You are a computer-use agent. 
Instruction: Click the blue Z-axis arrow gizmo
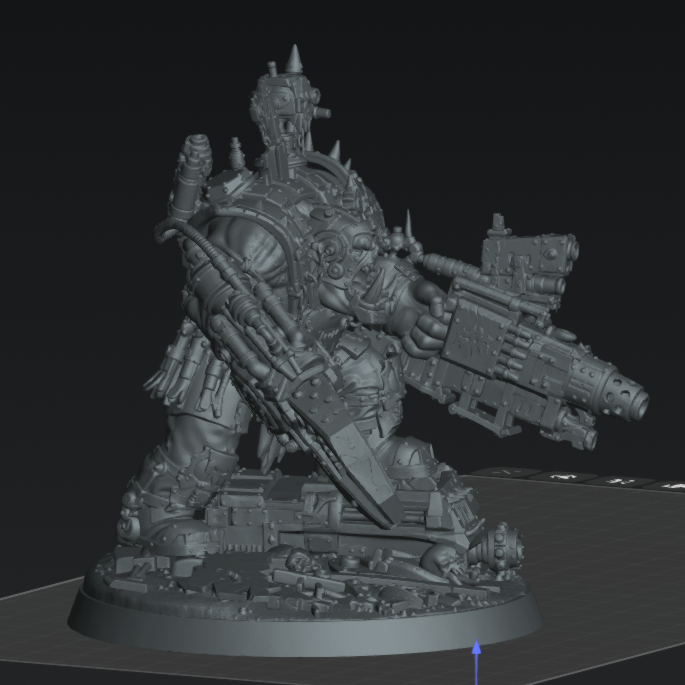[477, 662]
